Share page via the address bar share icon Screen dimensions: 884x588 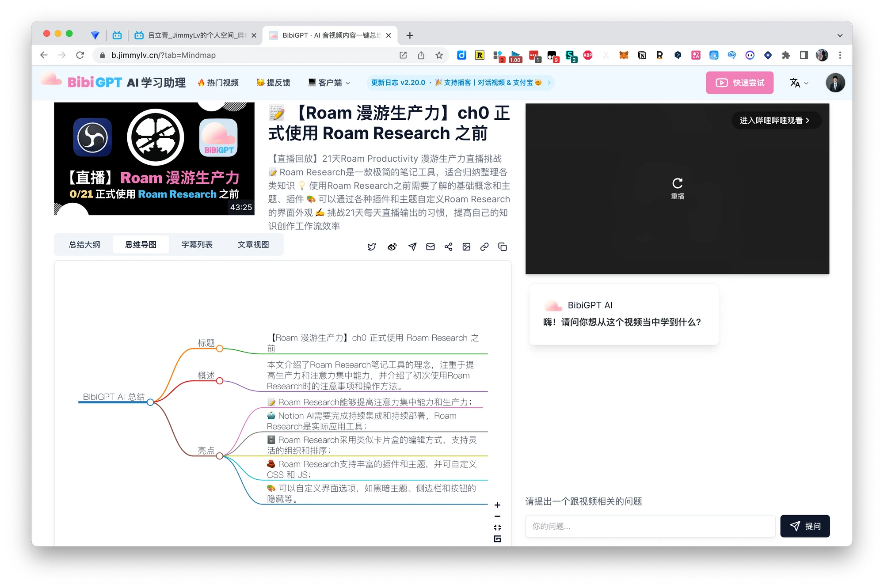coord(421,55)
